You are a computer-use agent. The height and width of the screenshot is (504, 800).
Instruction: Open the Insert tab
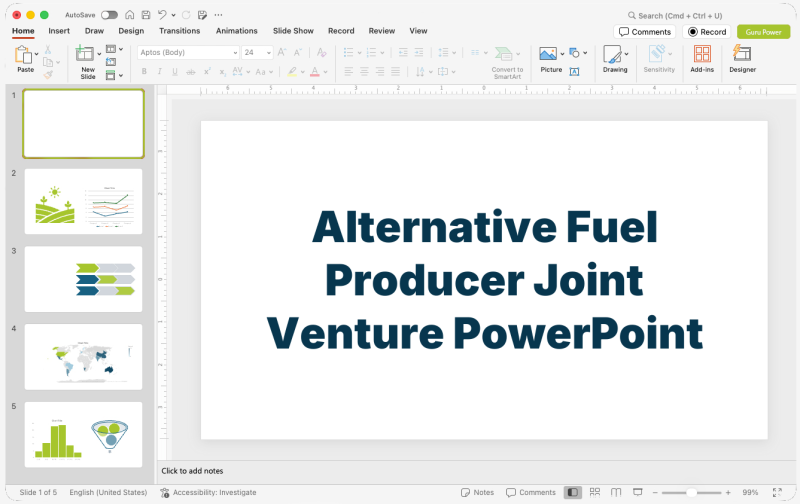(x=59, y=31)
